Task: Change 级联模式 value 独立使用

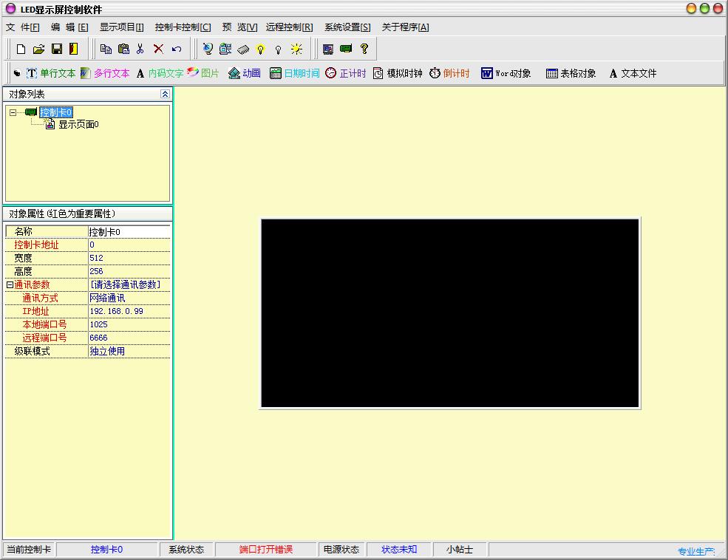Action: (x=129, y=351)
